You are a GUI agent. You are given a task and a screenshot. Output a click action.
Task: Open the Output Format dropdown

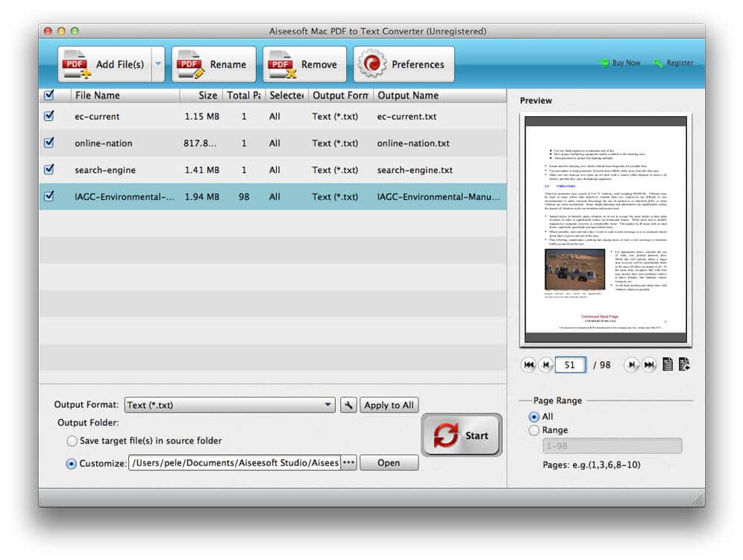pos(230,405)
